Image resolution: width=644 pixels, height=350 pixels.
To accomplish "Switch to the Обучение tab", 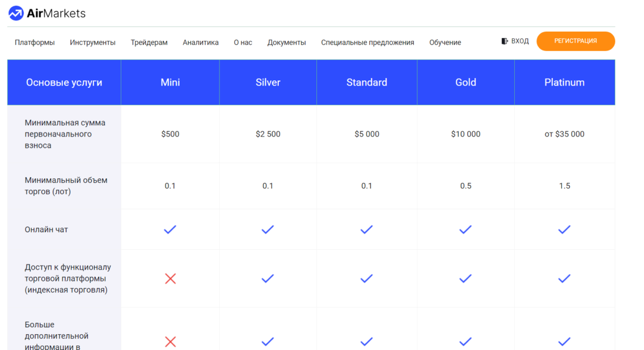I will 445,42.
